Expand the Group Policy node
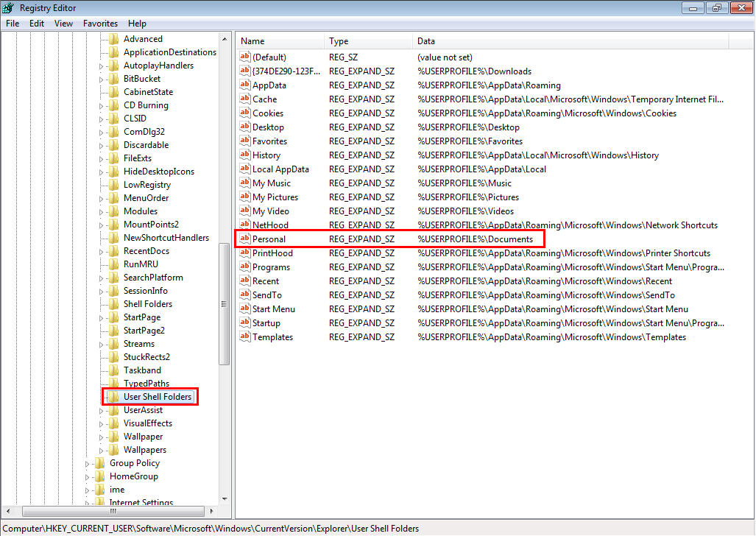Screen dimensions: 756x536 pos(86,462)
